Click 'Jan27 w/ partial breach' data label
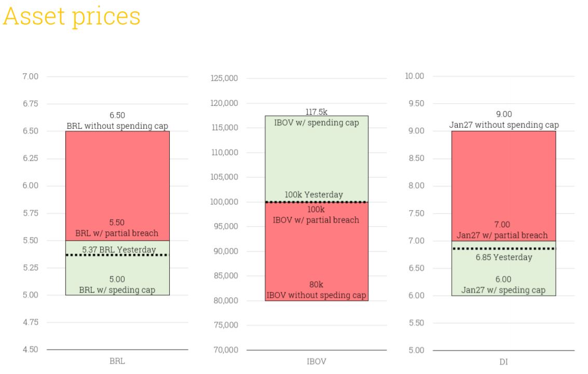 point(502,236)
